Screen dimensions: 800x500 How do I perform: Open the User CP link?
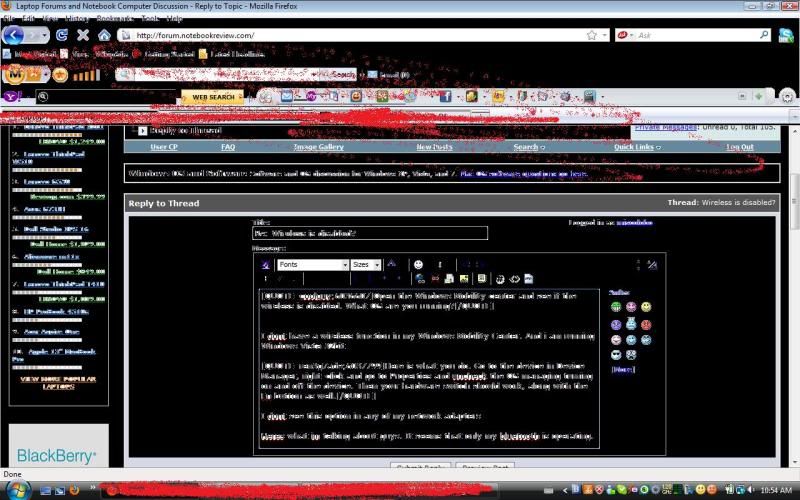[x=164, y=147]
